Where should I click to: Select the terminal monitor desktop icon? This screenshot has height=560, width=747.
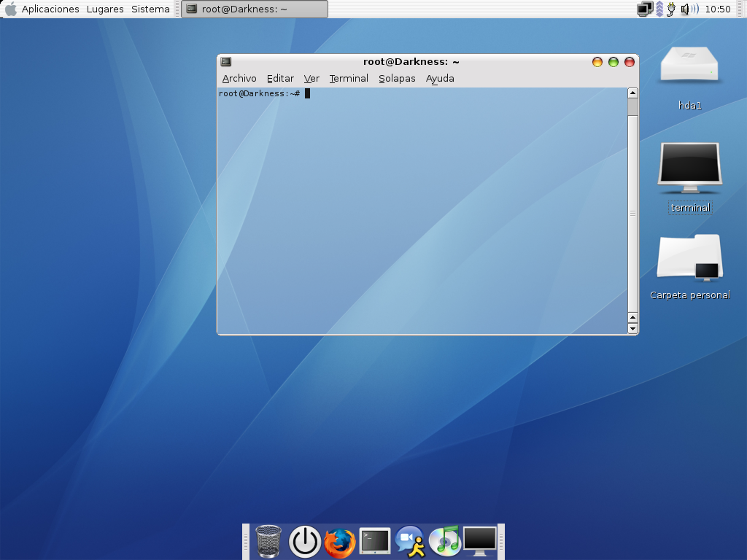click(690, 168)
